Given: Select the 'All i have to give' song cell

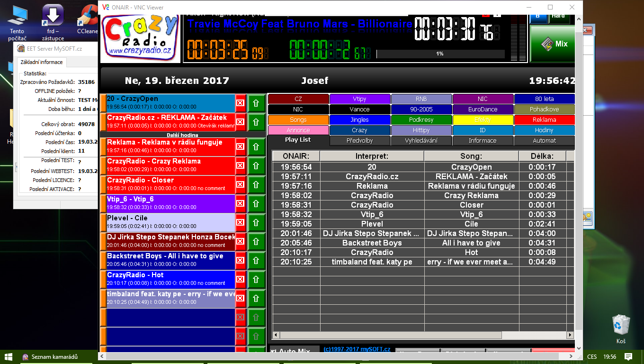Looking at the screenshot, I should pyautogui.click(x=471, y=243).
